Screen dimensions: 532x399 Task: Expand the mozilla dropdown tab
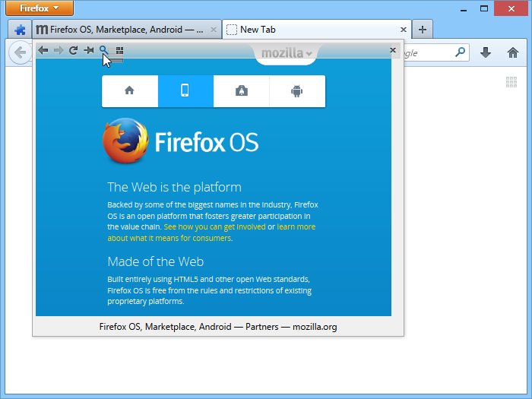click(x=286, y=53)
